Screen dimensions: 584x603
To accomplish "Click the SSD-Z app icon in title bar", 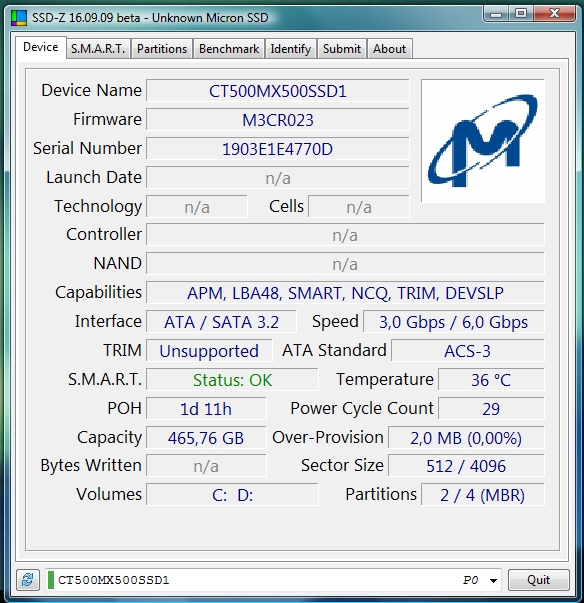I will (x=19, y=18).
